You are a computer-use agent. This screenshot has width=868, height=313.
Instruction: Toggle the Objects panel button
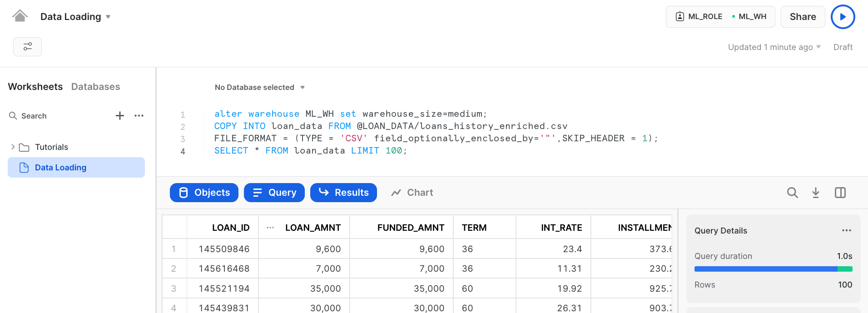tap(204, 193)
